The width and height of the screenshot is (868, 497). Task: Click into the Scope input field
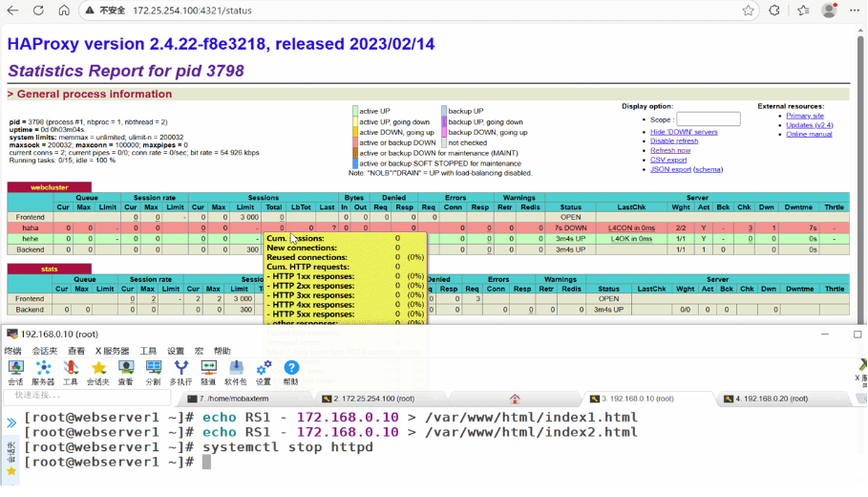tap(708, 119)
